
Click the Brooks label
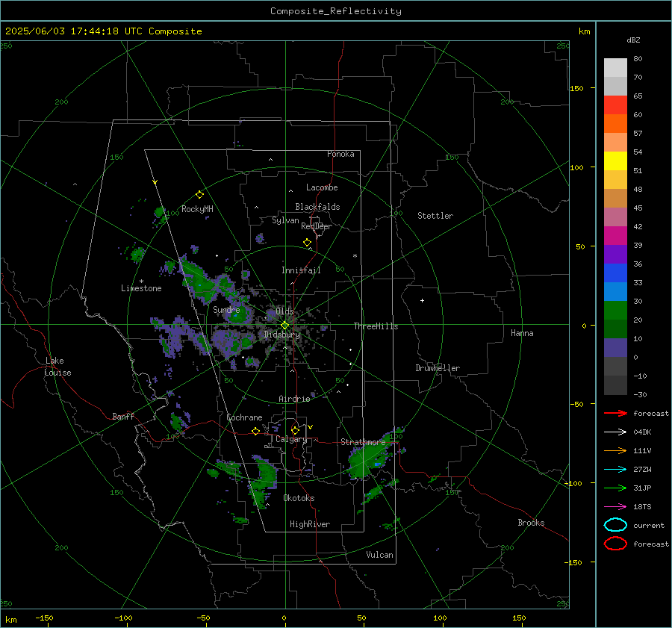click(x=531, y=523)
